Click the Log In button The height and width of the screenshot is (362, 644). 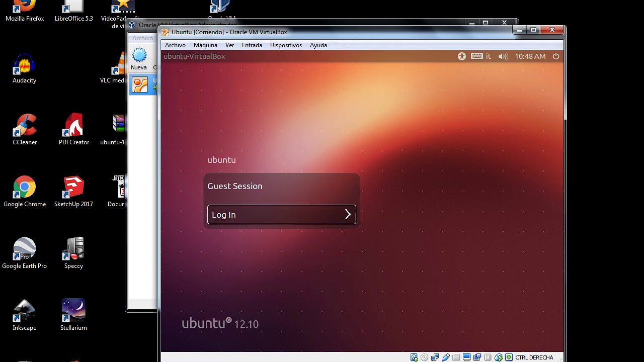click(282, 215)
